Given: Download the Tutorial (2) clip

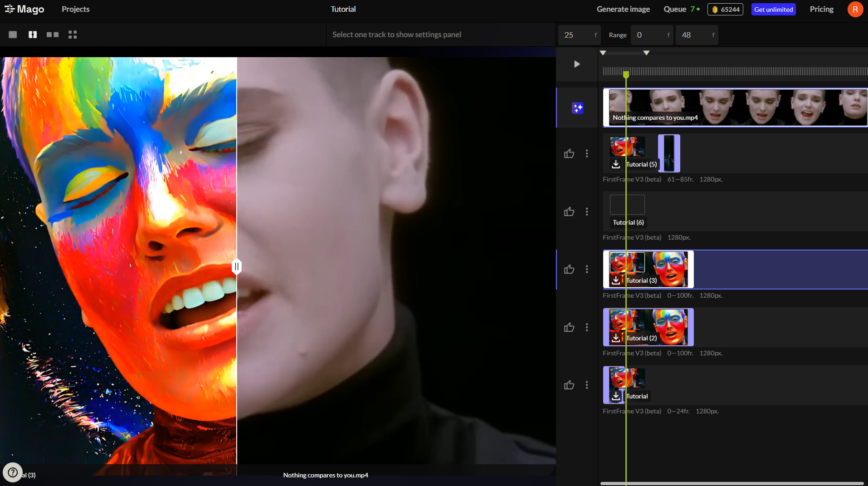Looking at the screenshot, I should coord(616,338).
